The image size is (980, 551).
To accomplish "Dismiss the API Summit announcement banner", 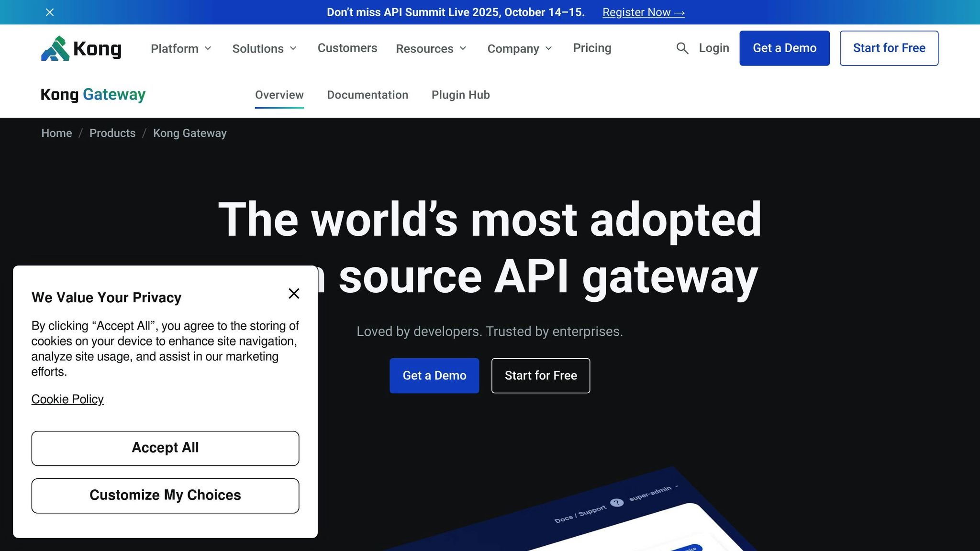I will pos(50,12).
